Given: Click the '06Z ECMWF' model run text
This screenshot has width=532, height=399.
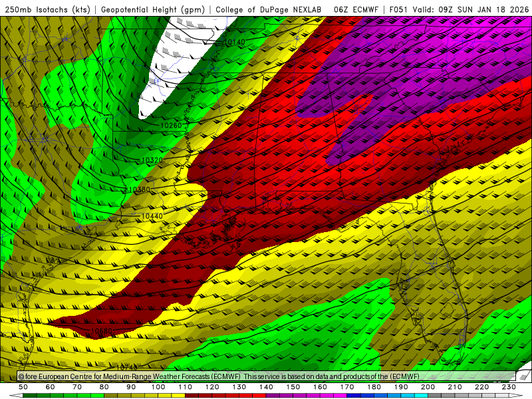Looking at the screenshot, I should coord(356,10).
